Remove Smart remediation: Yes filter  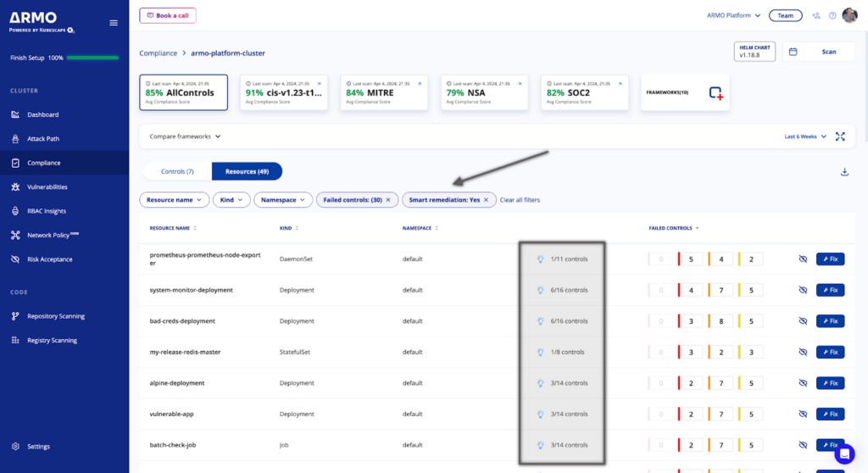coord(486,200)
